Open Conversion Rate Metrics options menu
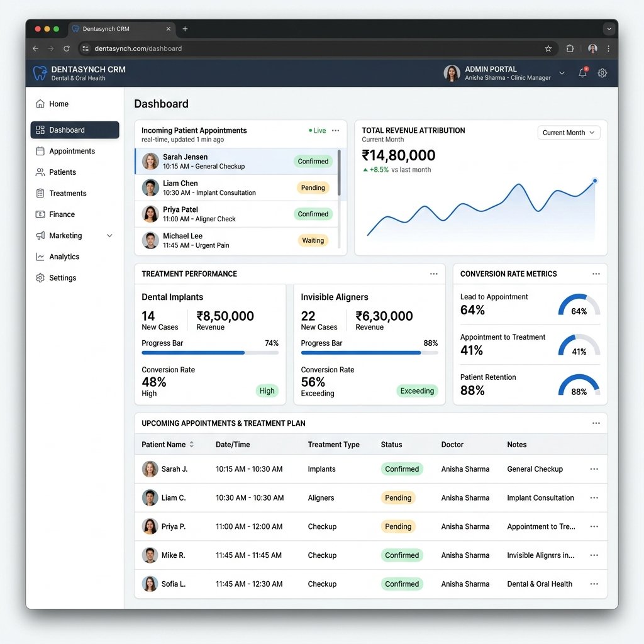Screen dimensions: 644x644 click(596, 274)
